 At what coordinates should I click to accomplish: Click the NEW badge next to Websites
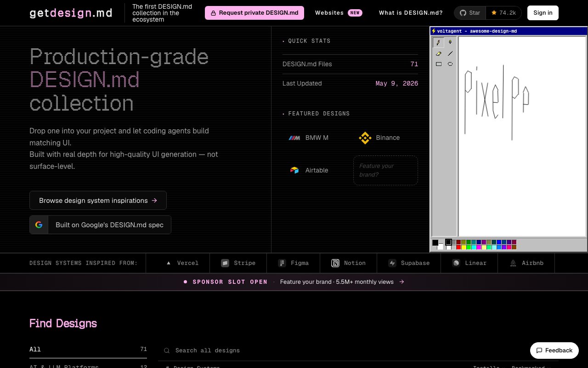[355, 13]
